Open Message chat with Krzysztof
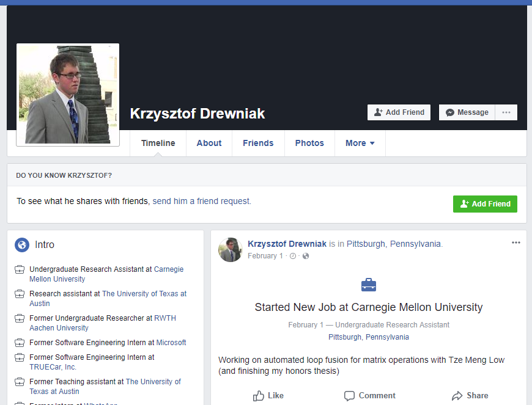This screenshot has height=405, width=532. [x=467, y=112]
